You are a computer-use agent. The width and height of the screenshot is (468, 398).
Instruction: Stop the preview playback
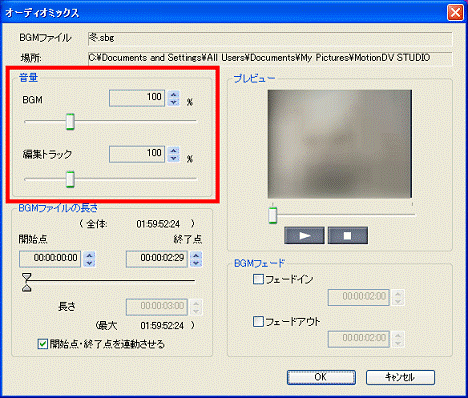click(348, 236)
